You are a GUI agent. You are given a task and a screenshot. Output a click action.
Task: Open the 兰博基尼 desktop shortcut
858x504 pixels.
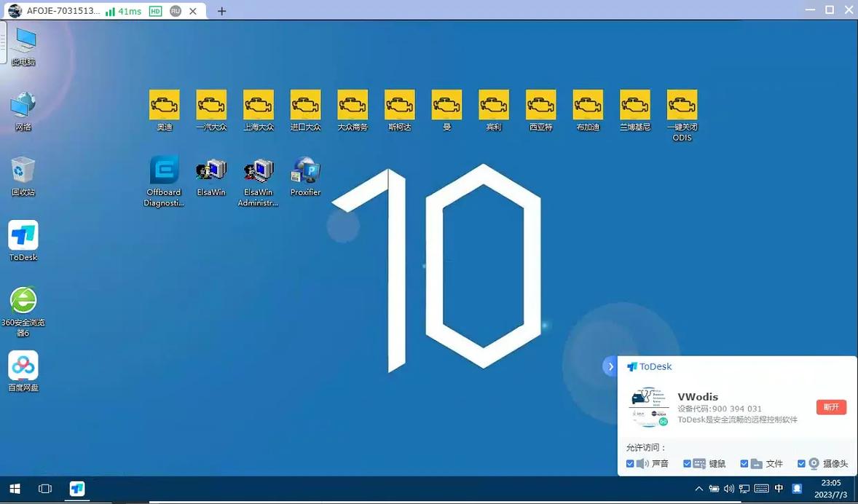pyautogui.click(x=634, y=110)
